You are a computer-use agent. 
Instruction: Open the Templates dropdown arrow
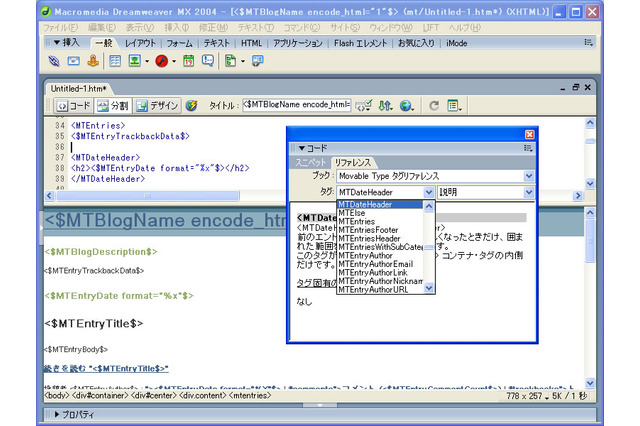243,62
